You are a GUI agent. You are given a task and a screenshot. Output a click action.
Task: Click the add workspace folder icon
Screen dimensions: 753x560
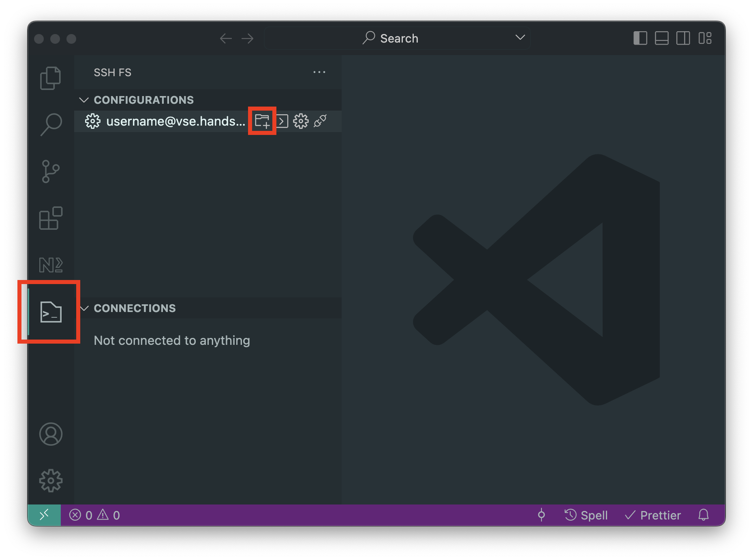(x=262, y=121)
